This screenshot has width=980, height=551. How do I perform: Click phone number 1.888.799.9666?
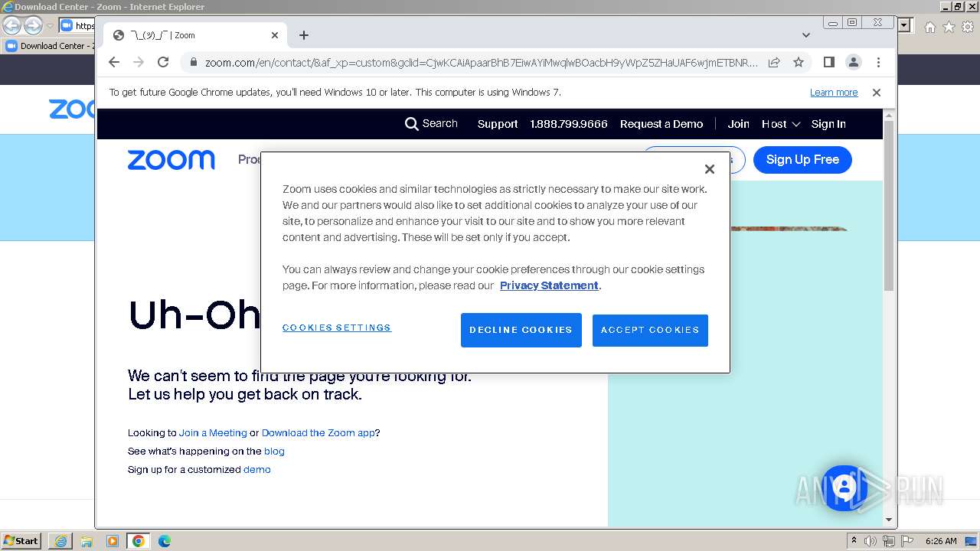pyautogui.click(x=569, y=124)
